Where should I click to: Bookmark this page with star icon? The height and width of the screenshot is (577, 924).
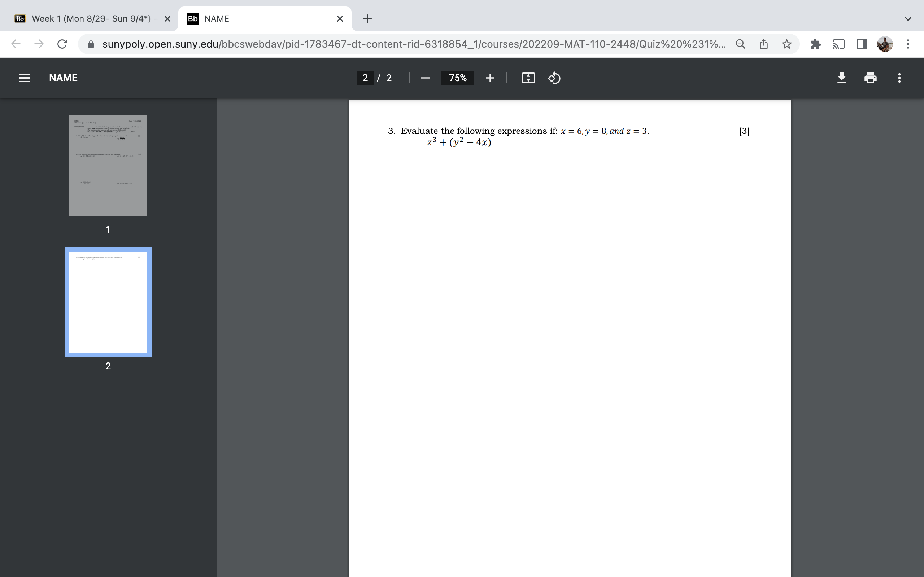786,44
